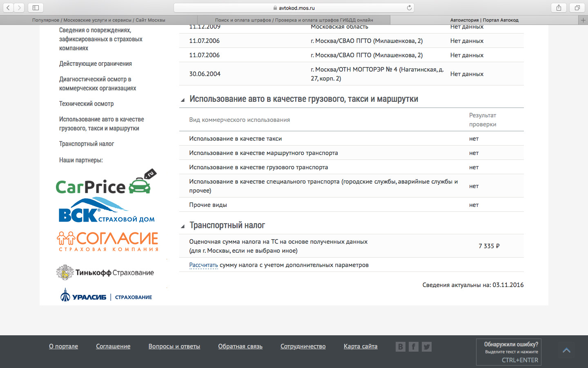
Task: Open sidebar item about taxi and cargo use
Action: click(102, 124)
